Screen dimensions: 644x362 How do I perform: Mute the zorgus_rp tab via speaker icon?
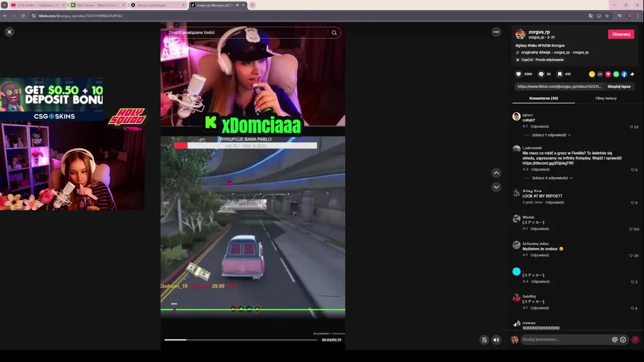(x=237, y=5)
